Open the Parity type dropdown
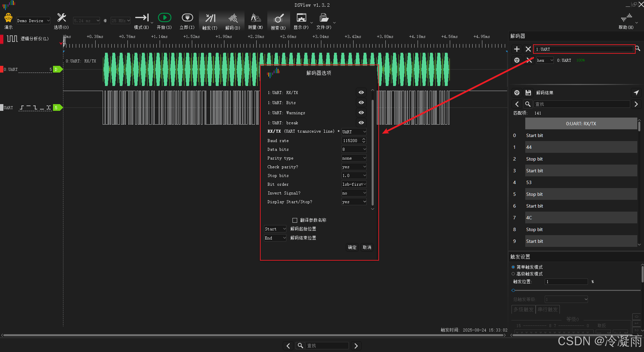 tap(354, 158)
